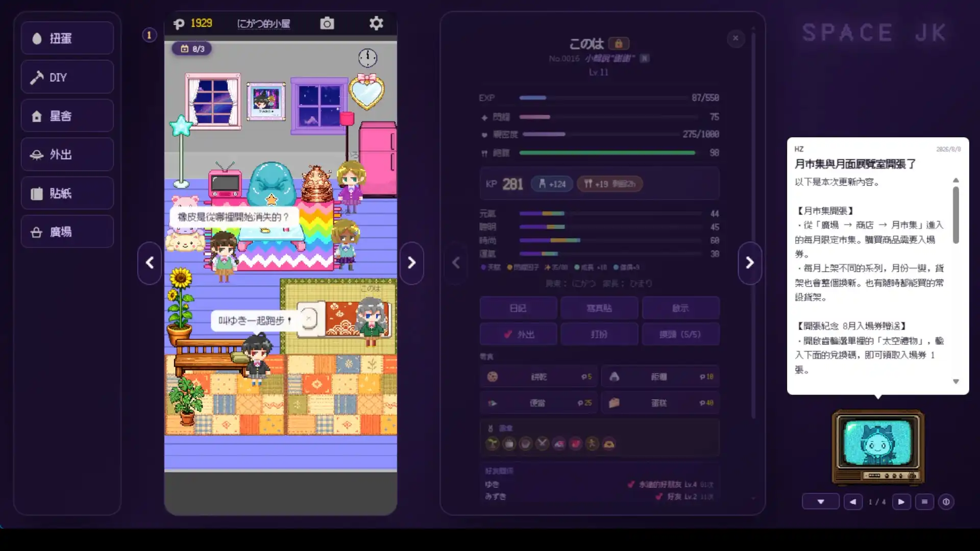Show previous room with left arrow
980x551 pixels.
[150, 263]
